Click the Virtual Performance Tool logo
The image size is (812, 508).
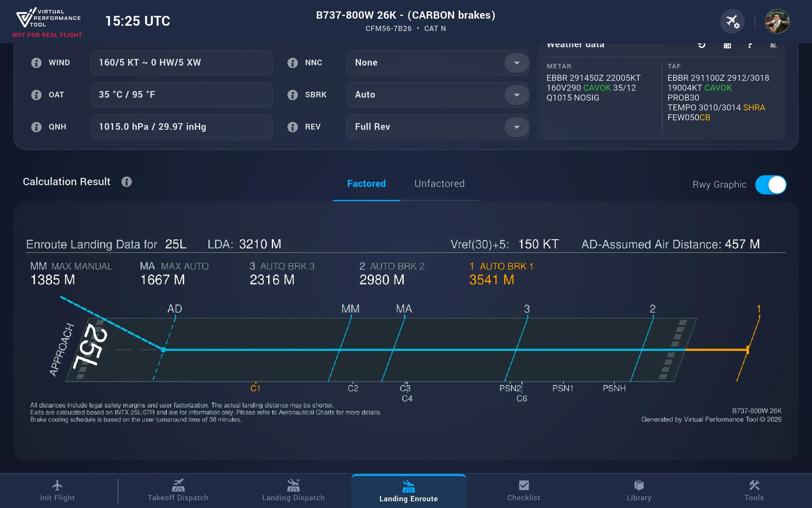(x=48, y=18)
